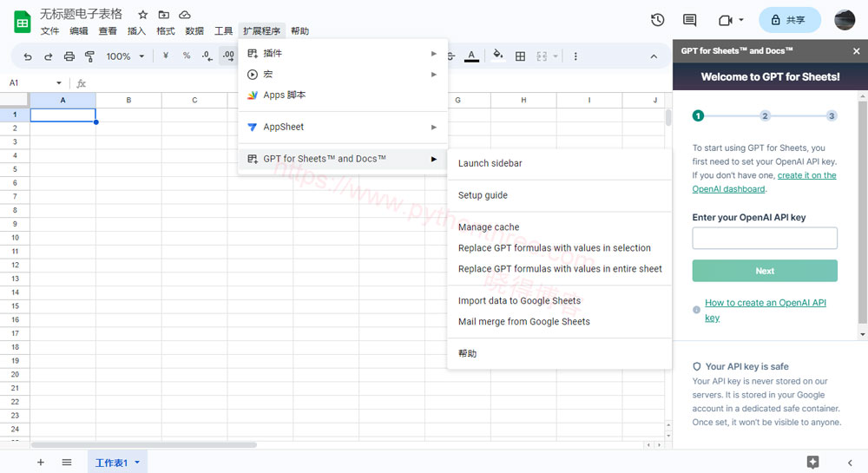Image resolution: width=868 pixels, height=473 pixels.
Task: Open the name box dropdown arrow
Action: (x=59, y=83)
